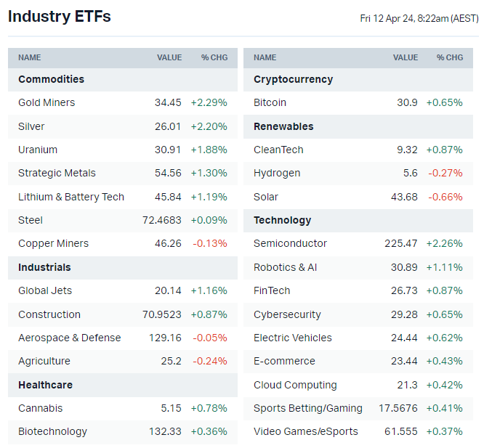The height and width of the screenshot is (448, 484).
Task: Sort right table by % CHG header
Action: pos(450,57)
